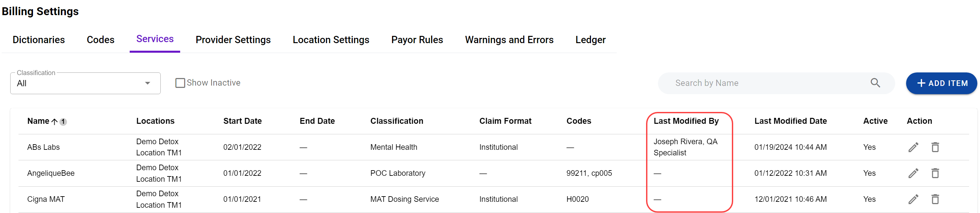Delete the Cigna MAT service

tap(935, 199)
